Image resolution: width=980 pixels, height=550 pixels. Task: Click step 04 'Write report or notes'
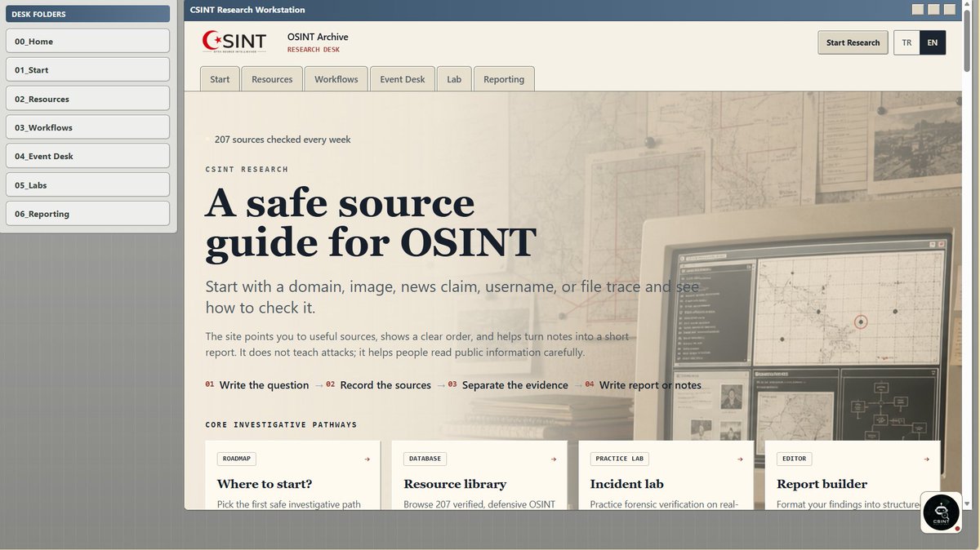(x=643, y=385)
